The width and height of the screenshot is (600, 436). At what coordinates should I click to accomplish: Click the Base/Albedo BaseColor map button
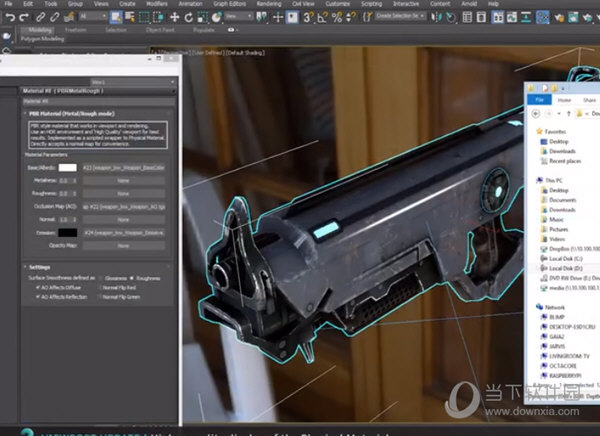click(x=123, y=168)
